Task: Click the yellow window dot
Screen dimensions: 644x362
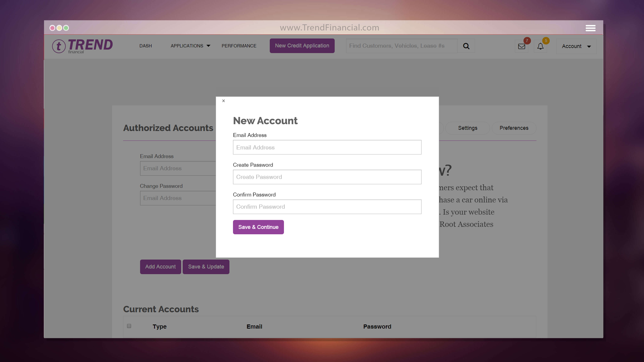Action: coord(59,28)
